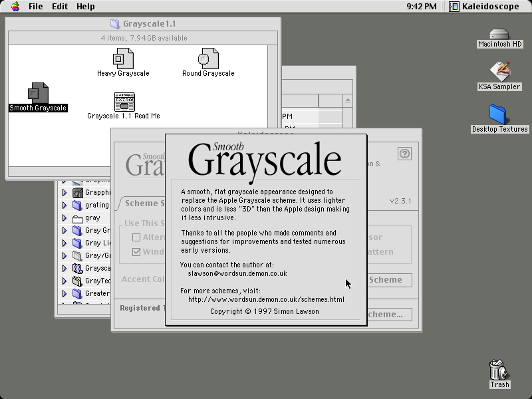Expand the 'gray' folder disclosure triangle
Image resolution: width=532 pixels, height=399 pixels.
click(x=65, y=218)
